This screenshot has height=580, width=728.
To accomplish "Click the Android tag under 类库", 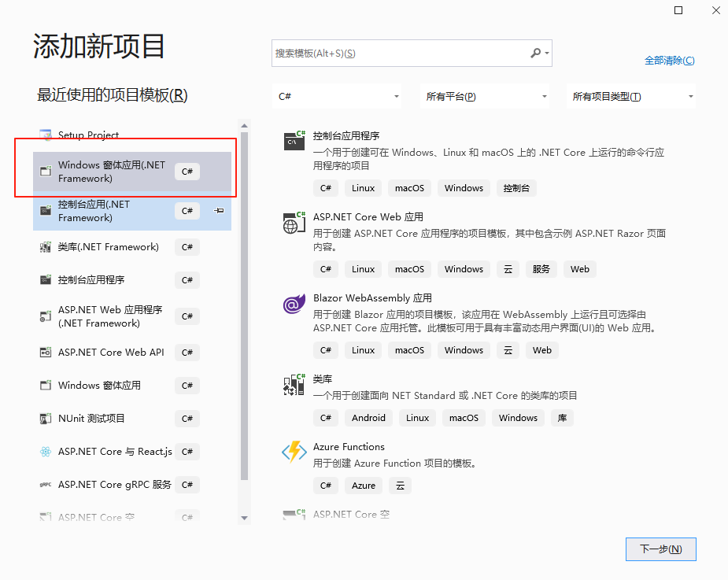I will tap(368, 418).
